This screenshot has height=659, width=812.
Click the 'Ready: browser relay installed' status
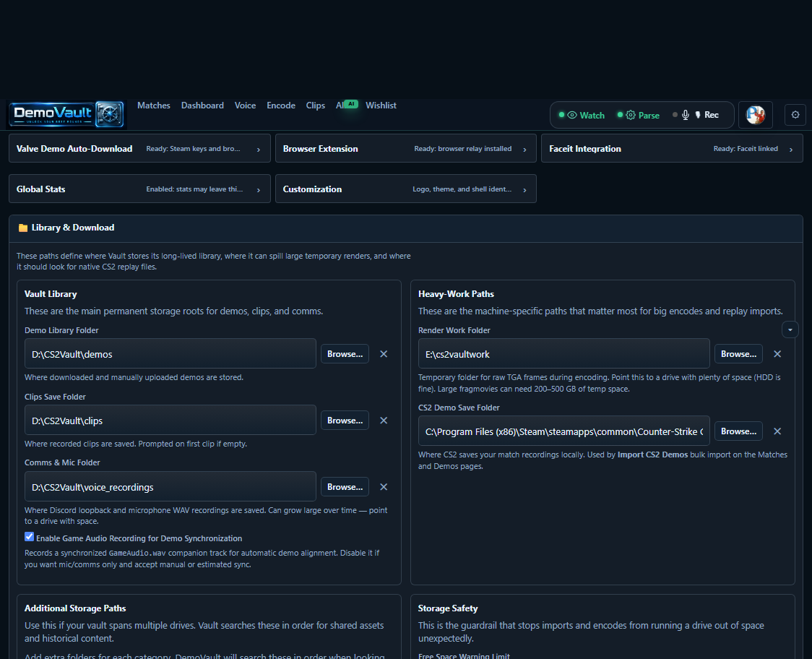click(x=463, y=149)
